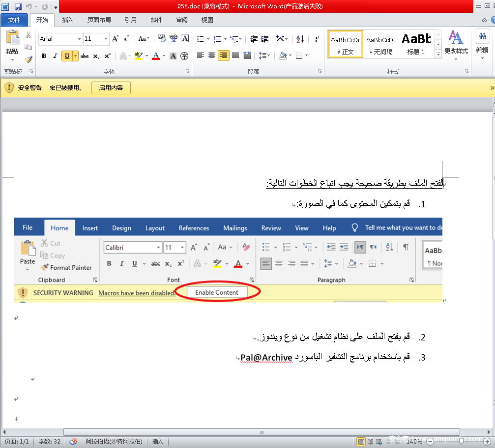Apply strikethrough with the abc icon
Image resolution: width=495 pixels, height=448 pixels.
[x=85, y=56]
